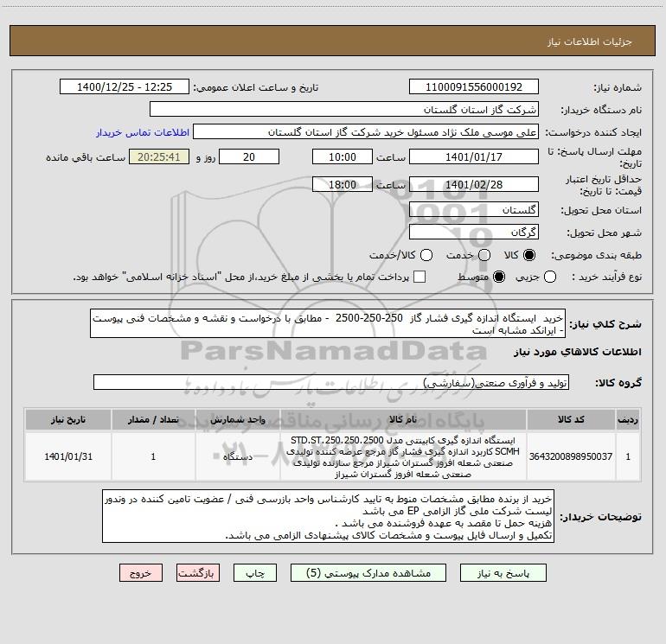Screen dimensions: 666x644
Task: Tick the اسناد خزانه اسلامی payment checkbox
Action: (x=419, y=277)
